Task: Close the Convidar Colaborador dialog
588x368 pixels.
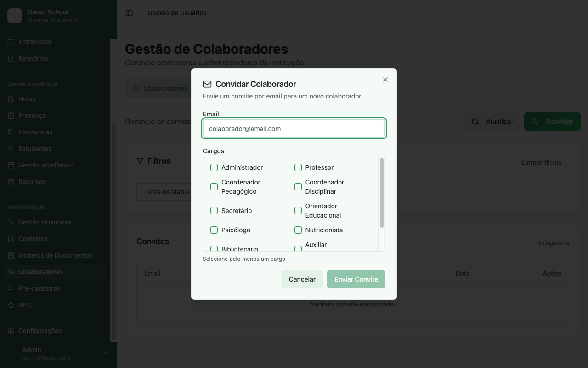Action: (385, 80)
